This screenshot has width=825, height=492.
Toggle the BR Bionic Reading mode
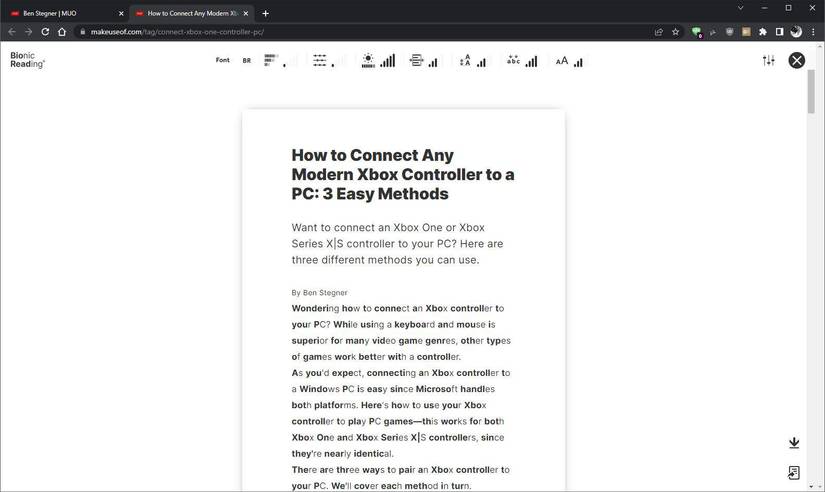pyautogui.click(x=247, y=61)
